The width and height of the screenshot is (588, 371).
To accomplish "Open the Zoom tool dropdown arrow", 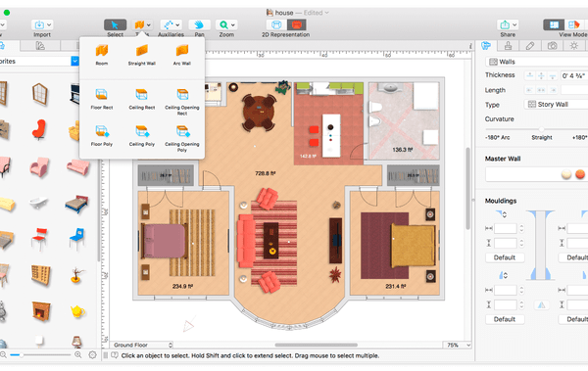I will (x=233, y=25).
